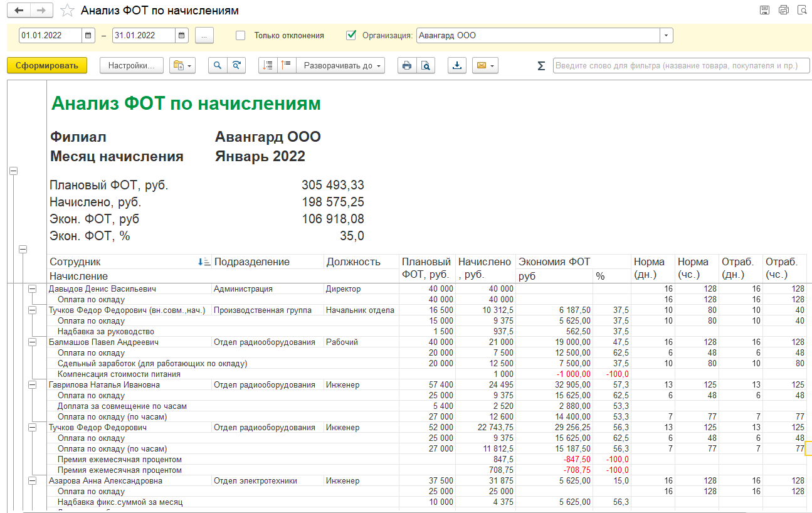Click the print report icon
The image size is (812, 513).
[407, 65]
